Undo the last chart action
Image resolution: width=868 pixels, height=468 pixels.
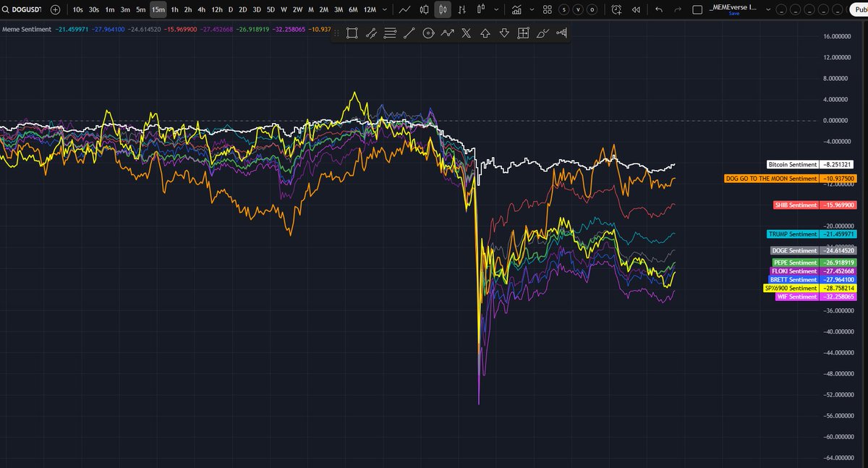[x=658, y=10]
